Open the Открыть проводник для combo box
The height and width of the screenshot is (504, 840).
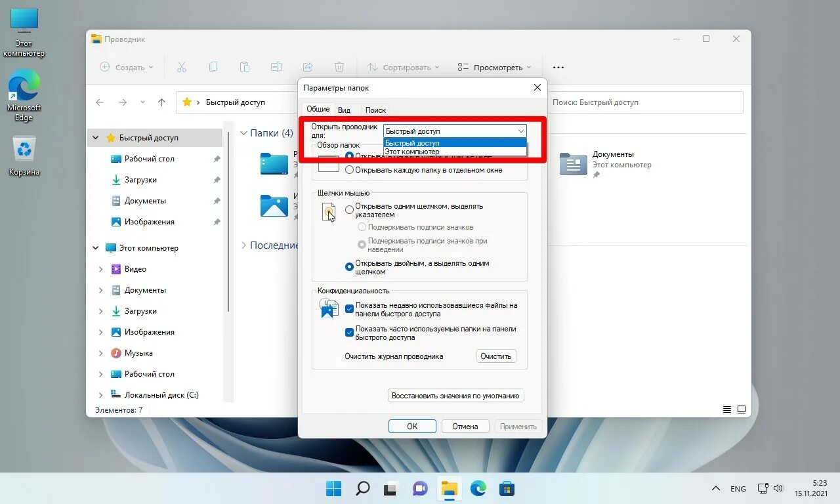tap(455, 131)
